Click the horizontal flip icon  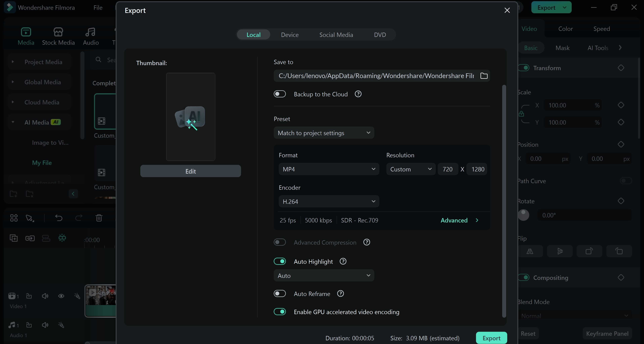pyautogui.click(x=530, y=251)
